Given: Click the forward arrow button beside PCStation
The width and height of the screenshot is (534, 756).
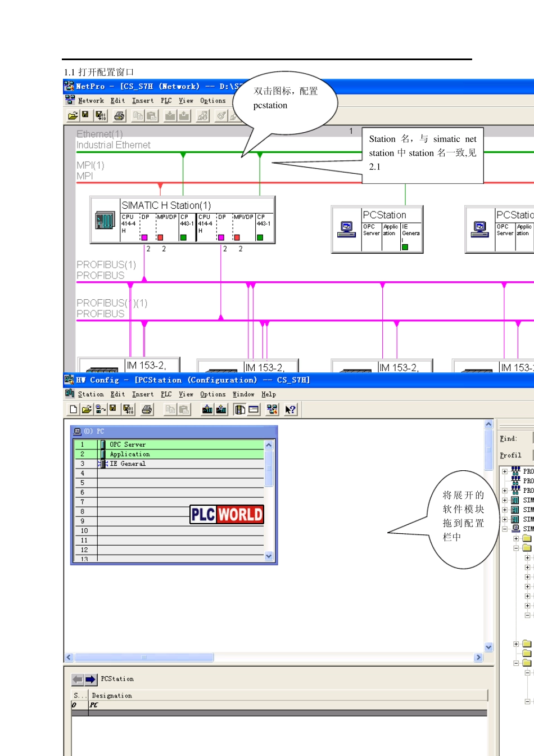Looking at the screenshot, I should pyautogui.click(x=90, y=679).
